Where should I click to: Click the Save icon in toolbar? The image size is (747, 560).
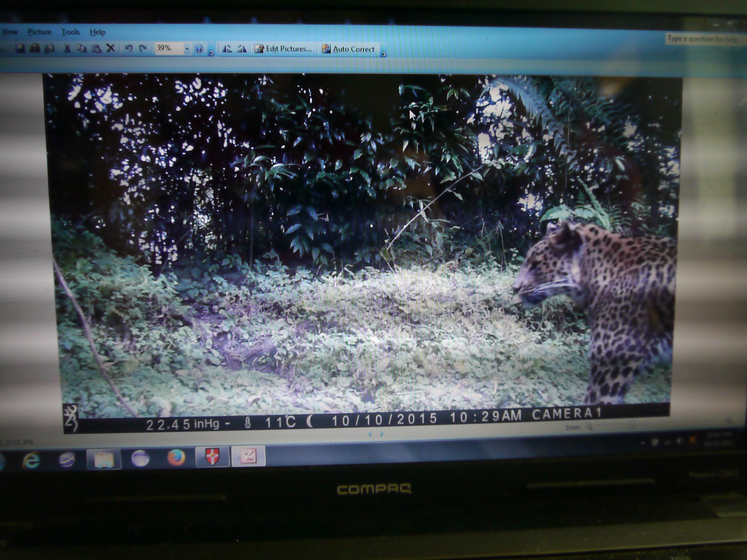coord(20,49)
